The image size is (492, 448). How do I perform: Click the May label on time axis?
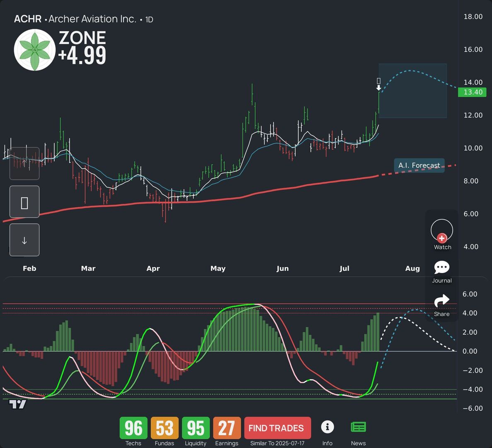(218, 268)
